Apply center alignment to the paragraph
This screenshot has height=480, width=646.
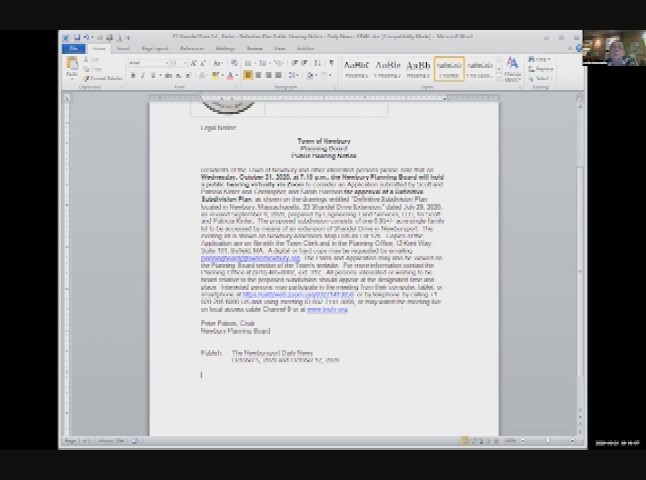click(x=258, y=75)
